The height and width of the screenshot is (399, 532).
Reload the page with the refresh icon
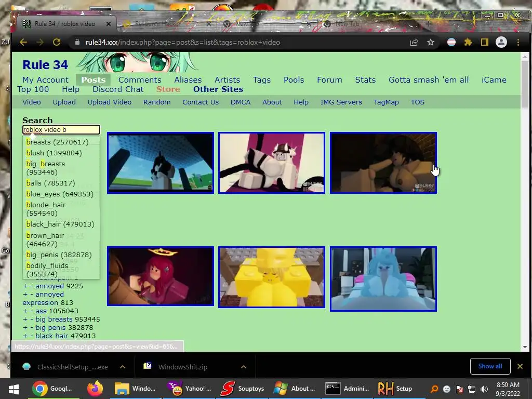57,42
